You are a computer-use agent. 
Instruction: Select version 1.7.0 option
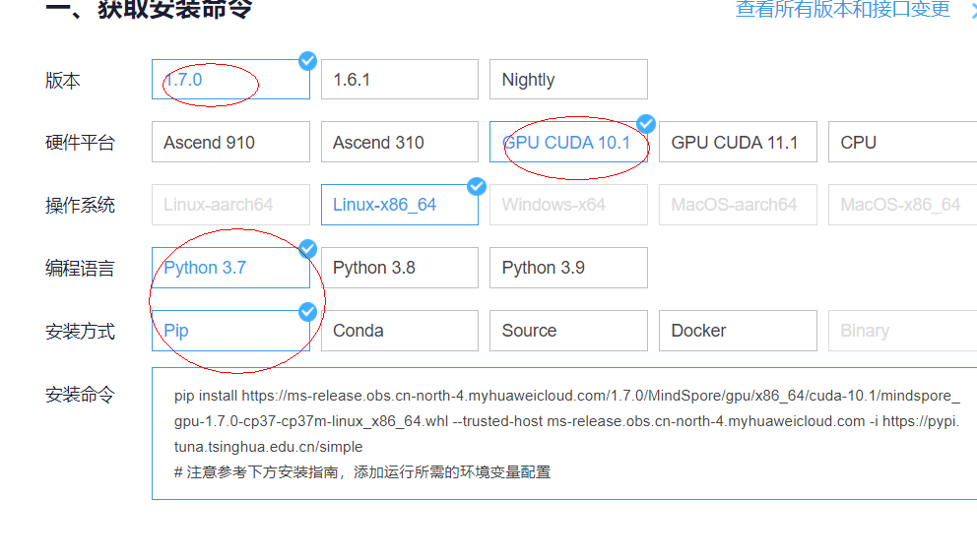pos(230,80)
